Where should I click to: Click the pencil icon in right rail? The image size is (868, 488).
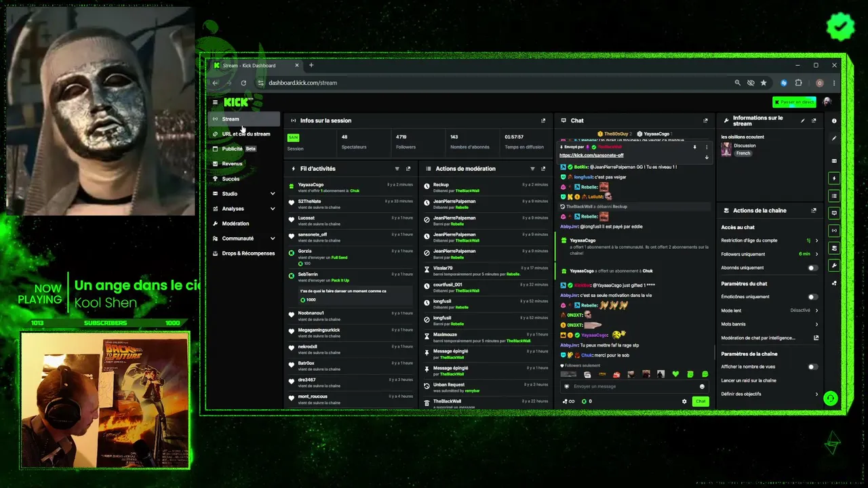point(834,138)
